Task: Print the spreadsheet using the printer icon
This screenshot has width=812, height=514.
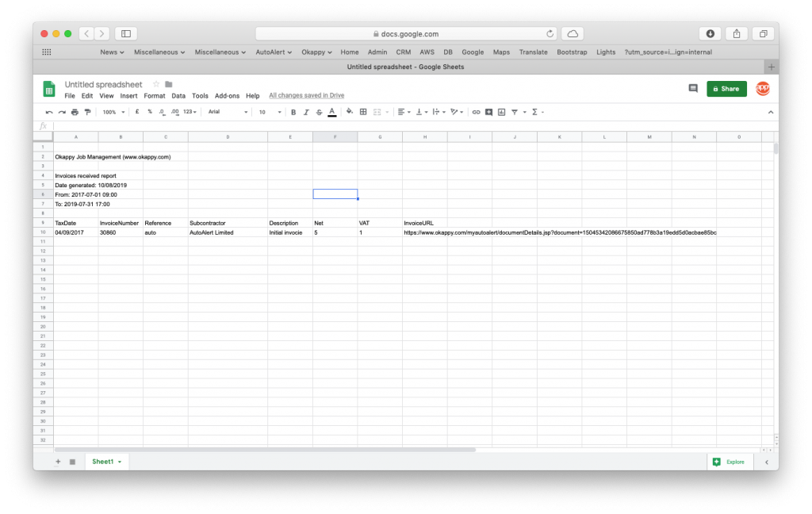Action: (75, 112)
